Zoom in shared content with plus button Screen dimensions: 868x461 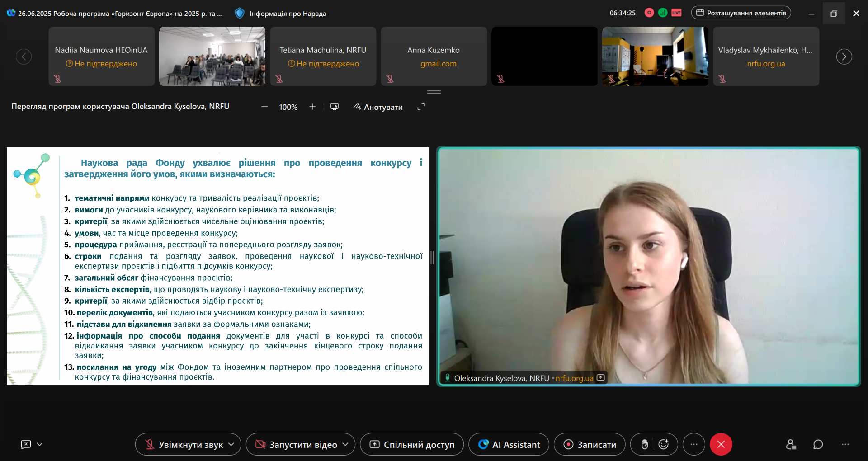tap(312, 107)
